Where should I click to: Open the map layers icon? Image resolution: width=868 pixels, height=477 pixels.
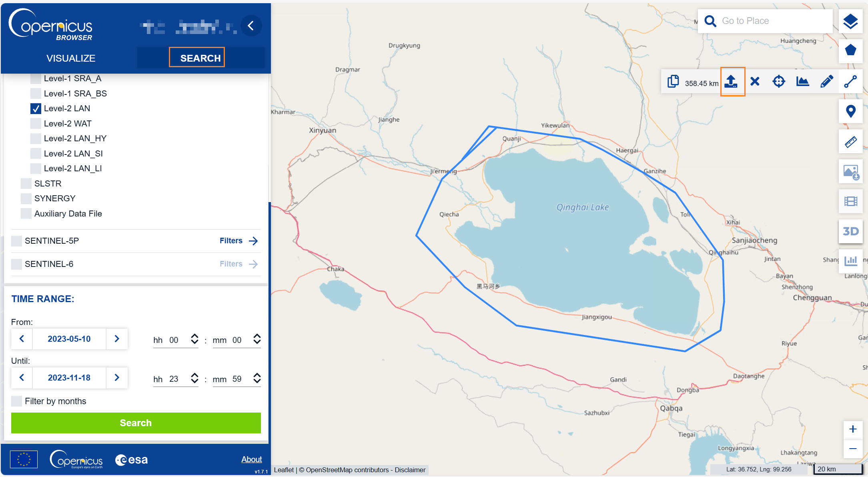point(850,22)
